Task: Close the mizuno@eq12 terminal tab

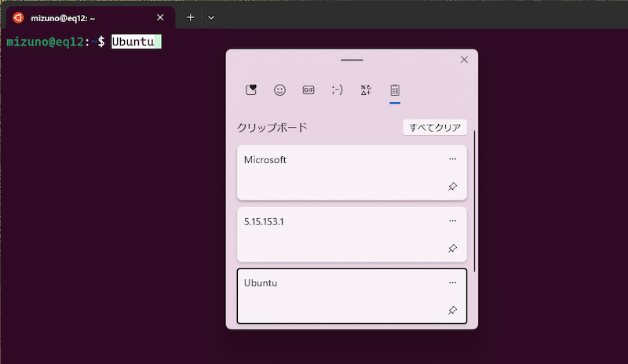Action: pyautogui.click(x=160, y=17)
